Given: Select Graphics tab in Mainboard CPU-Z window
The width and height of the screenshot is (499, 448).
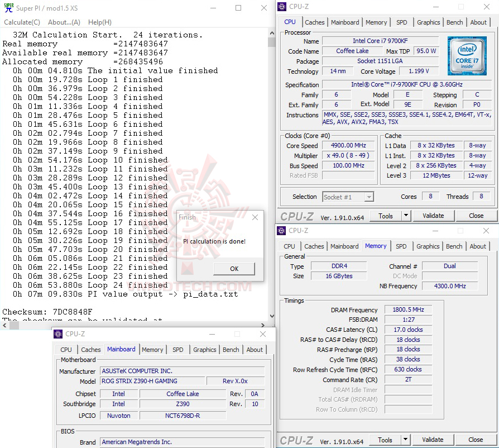Looking at the screenshot, I should (x=205, y=350).
